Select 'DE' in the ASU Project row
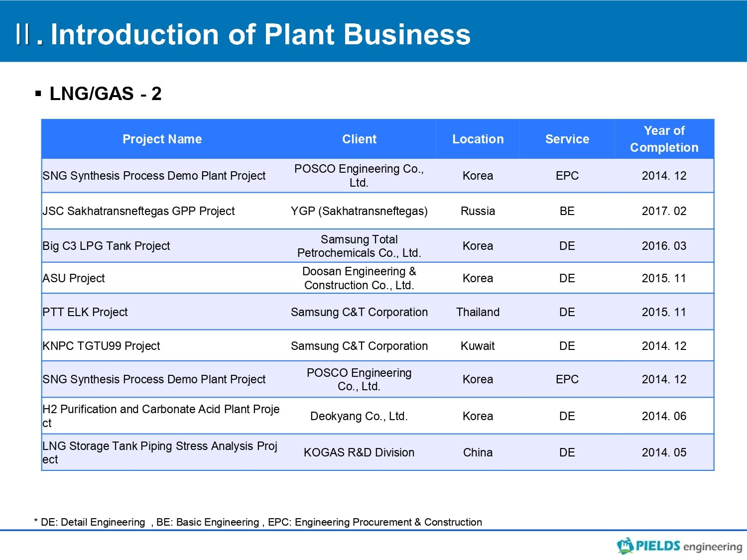The height and width of the screenshot is (560, 747). 567,278
